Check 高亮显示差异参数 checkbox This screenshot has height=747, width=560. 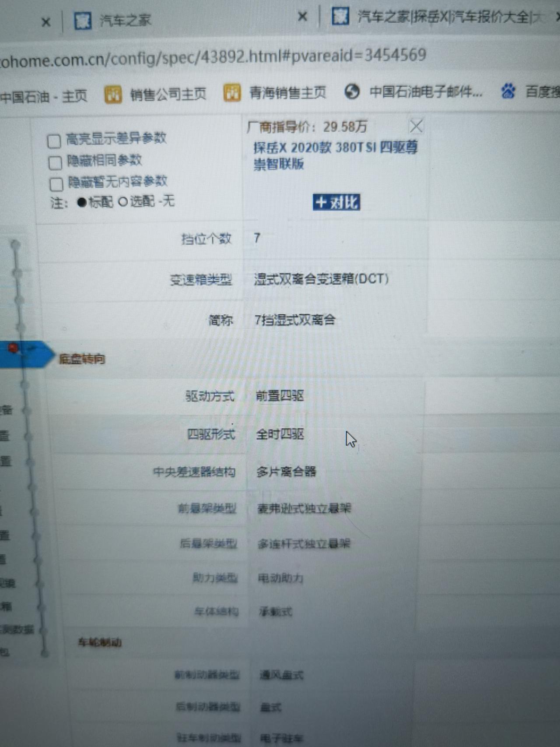54,141
